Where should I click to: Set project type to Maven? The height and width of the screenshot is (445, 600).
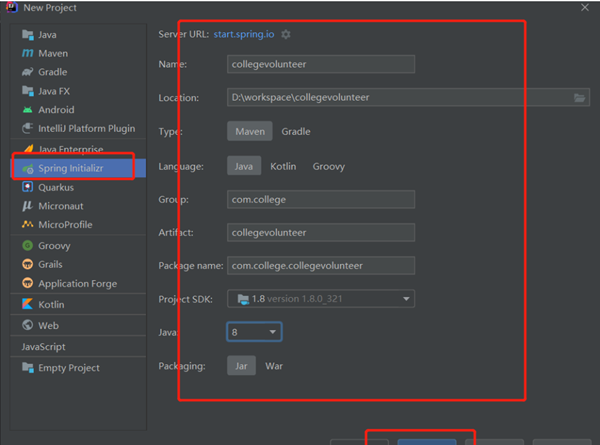point(250,131)
